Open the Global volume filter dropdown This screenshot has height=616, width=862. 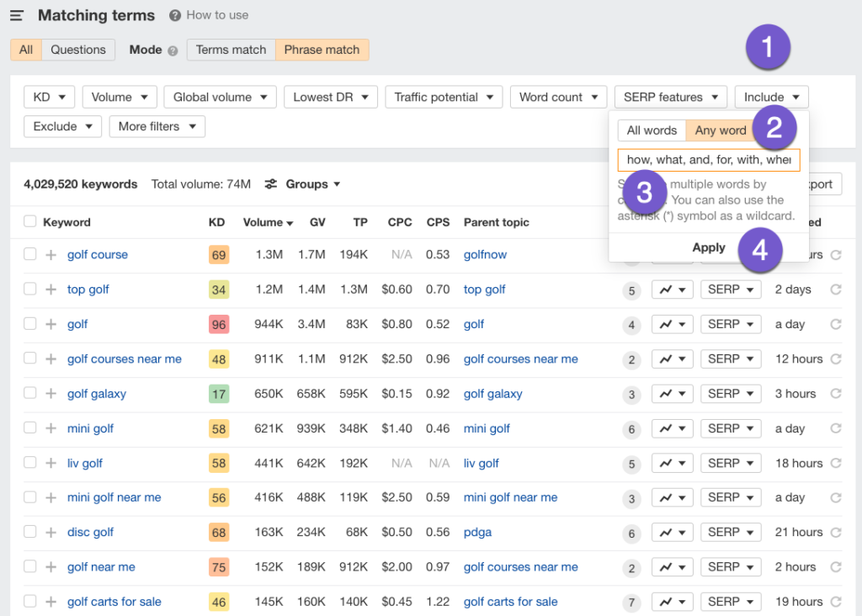click(x=220, y=98)
